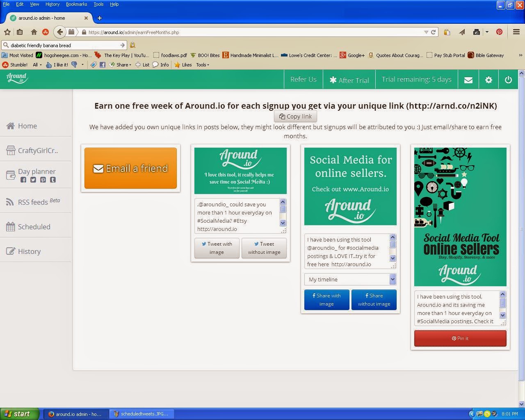Open the History menu in menu bar

pos(52,4)
